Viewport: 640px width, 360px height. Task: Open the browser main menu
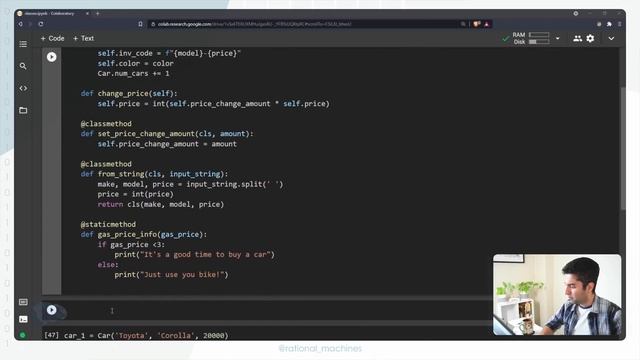[619, 24]
